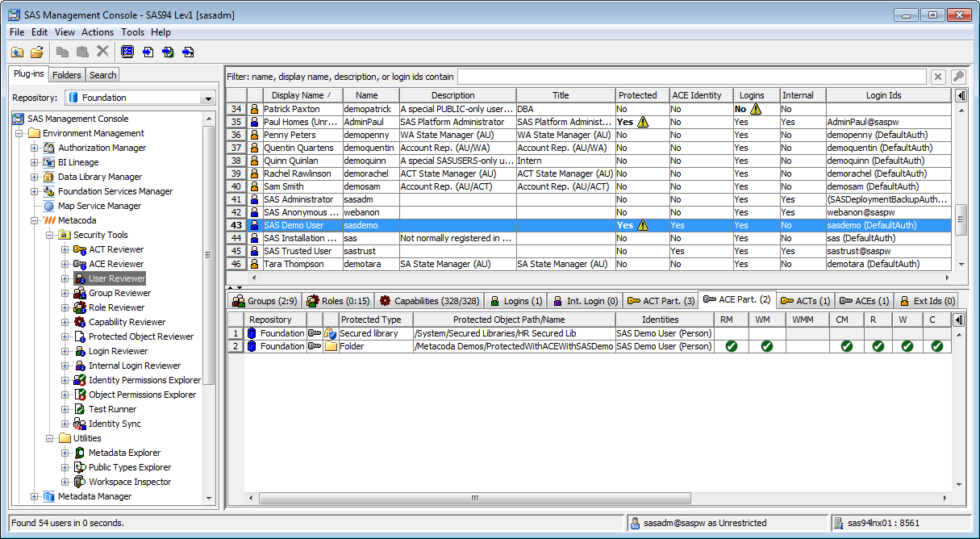Viewport: 980px width, 539px height.
Task: Click the HR Secured Lib path cell
Action: (513, 333)
